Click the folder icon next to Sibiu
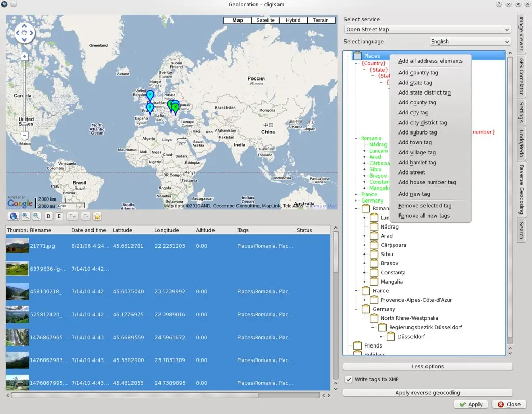Viewport: 532px width, 414px height. 374,254
